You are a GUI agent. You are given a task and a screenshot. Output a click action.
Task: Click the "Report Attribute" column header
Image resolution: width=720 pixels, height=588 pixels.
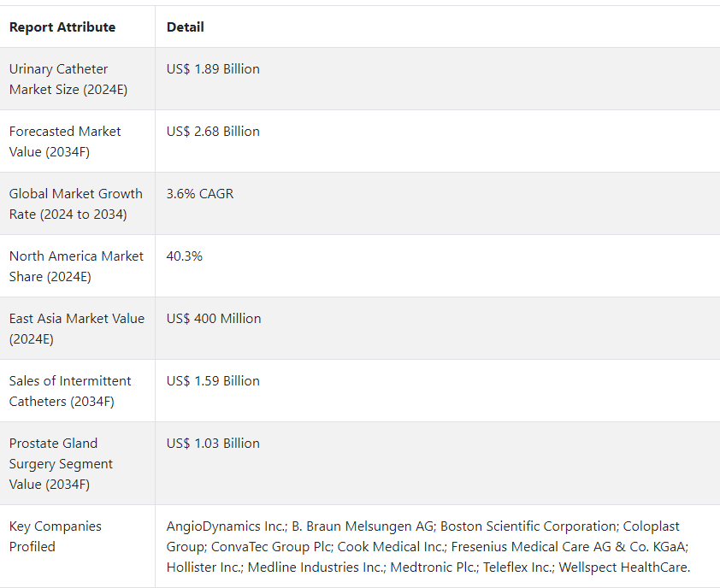62,27
